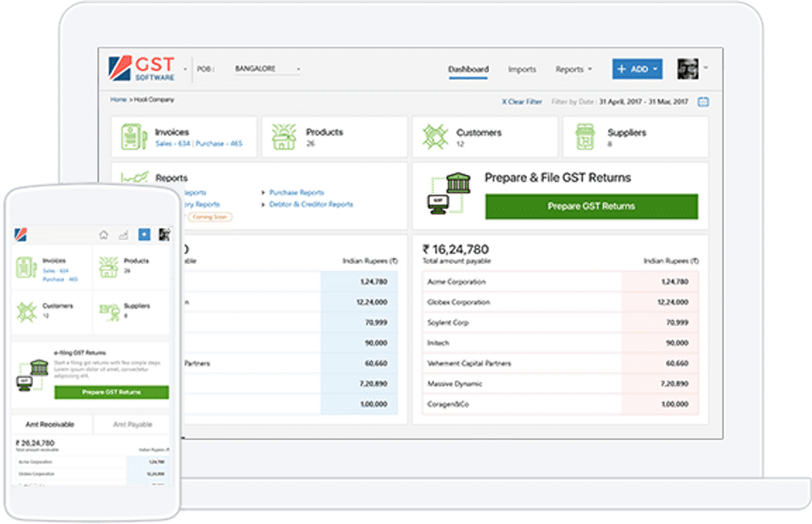
Task: Expand the arrow next to GST logo
Action: [x=185, y=69]
